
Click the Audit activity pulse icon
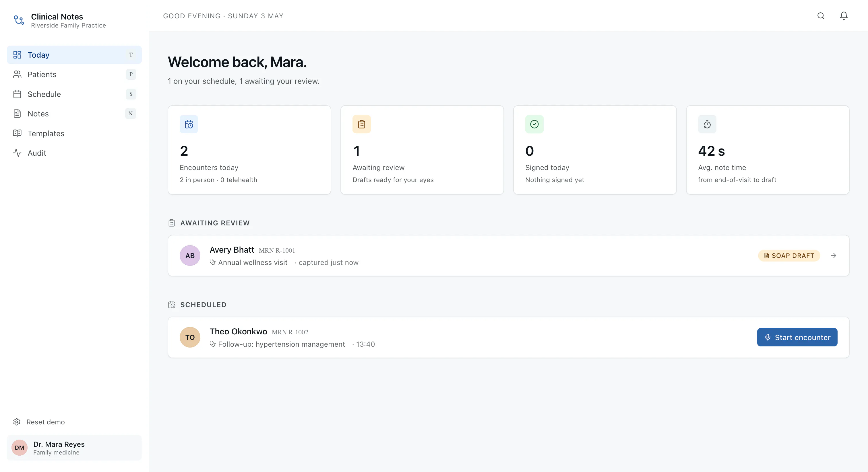click(17, 153)
